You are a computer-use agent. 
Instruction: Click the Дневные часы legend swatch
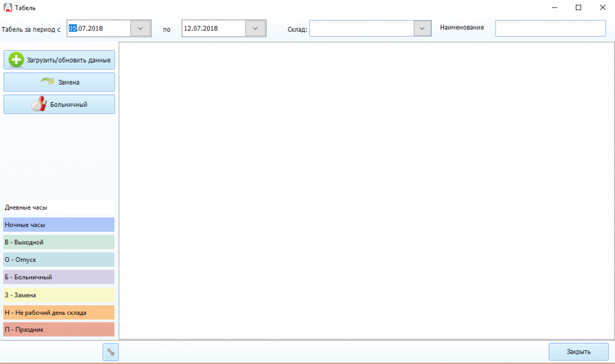(59, 207)
